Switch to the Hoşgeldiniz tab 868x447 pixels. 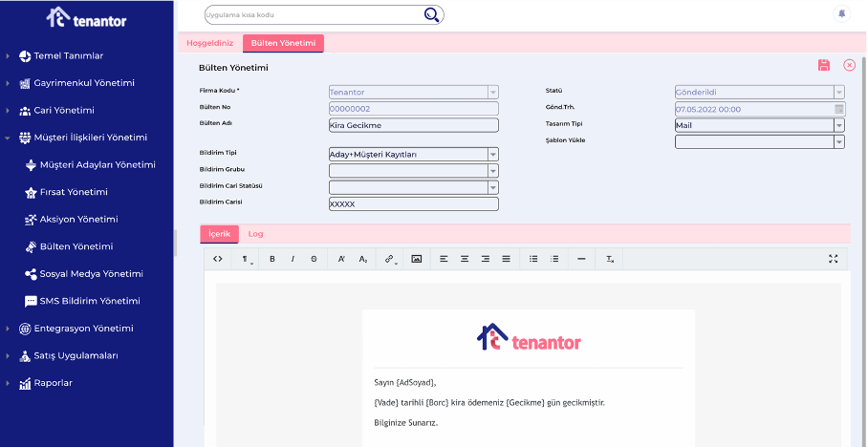coord(209,43)
